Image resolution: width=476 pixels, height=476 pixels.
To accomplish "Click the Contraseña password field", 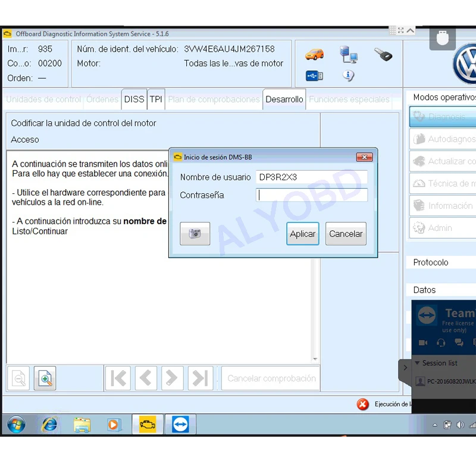I will coord(312,195).
